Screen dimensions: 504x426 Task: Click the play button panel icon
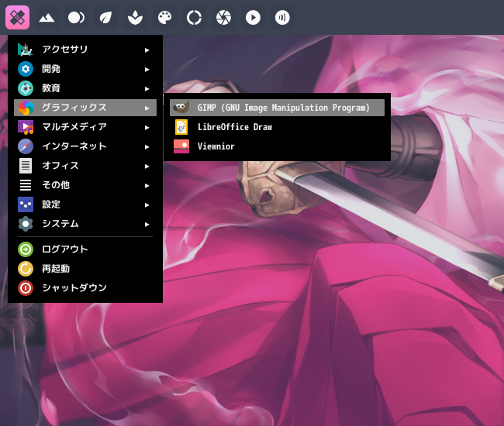[x=253, y=17]
